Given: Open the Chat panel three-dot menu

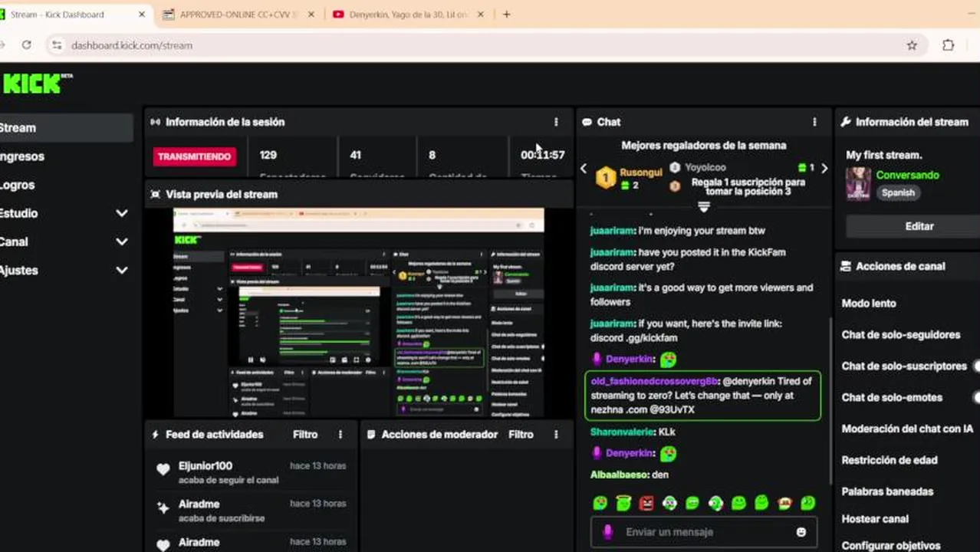Looking at the screenshot, I should click(814, 122).
